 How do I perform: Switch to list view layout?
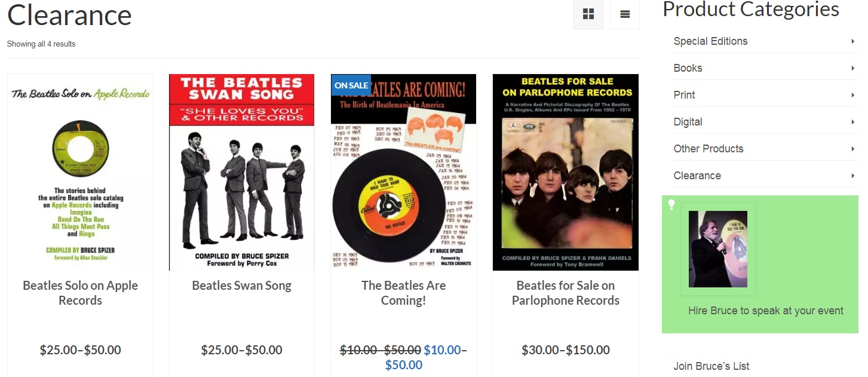tap(625, 14)
